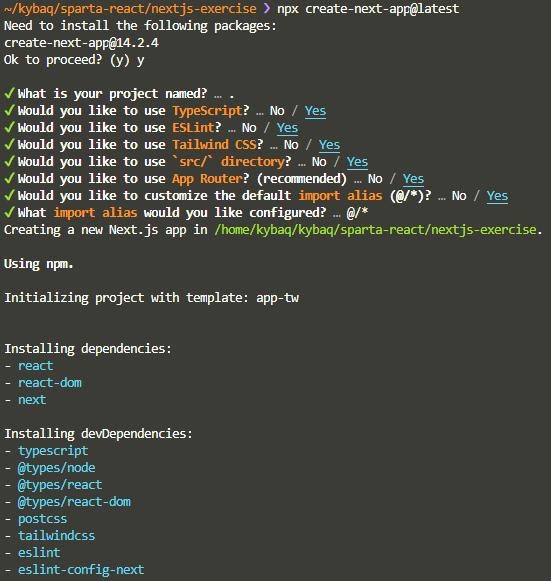Screen dimensions: 551x581
Task: Click the checkmark beside project named prompt
Action: [x=10, y=93]
